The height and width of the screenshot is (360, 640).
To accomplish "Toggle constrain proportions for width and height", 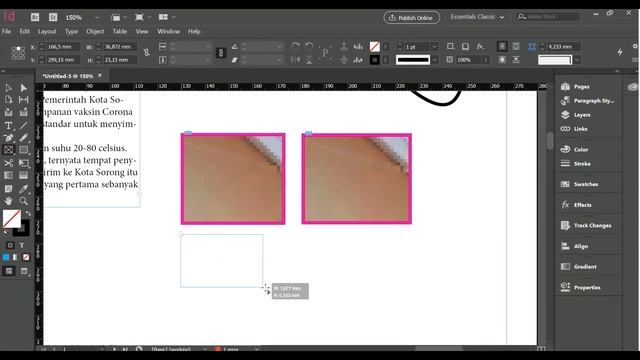I will click(146, 53).
